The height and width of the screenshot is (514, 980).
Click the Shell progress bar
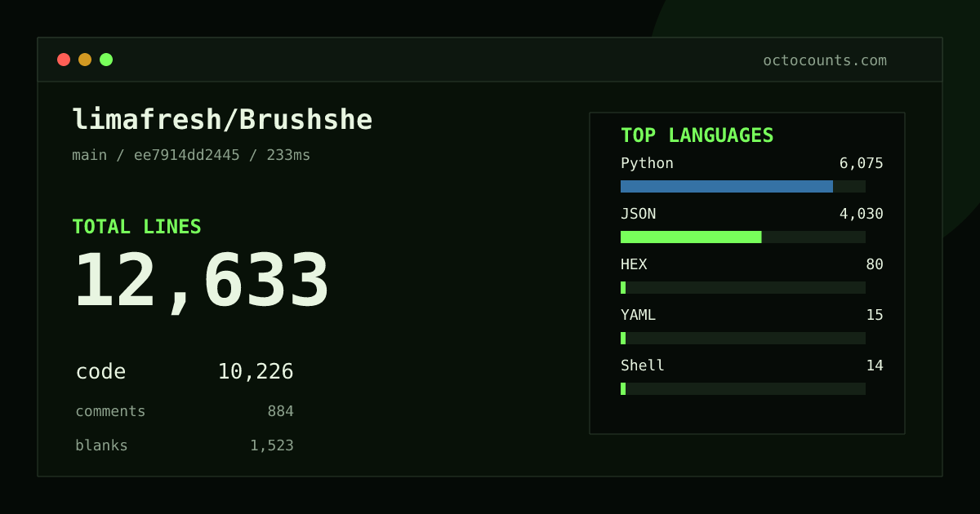[743, 388]
